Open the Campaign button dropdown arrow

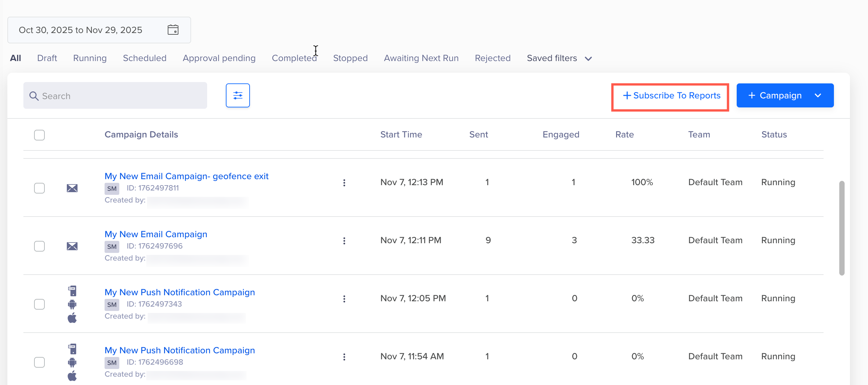[x=819, y=95]
